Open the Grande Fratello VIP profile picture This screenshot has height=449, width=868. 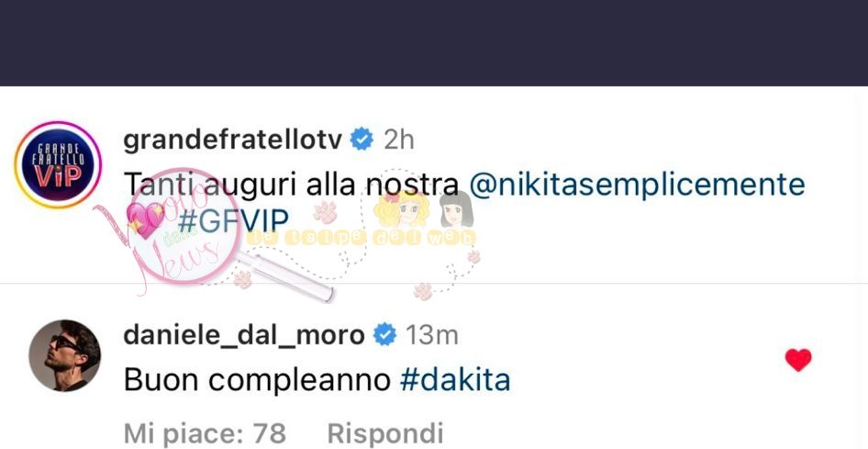(58, 165)
